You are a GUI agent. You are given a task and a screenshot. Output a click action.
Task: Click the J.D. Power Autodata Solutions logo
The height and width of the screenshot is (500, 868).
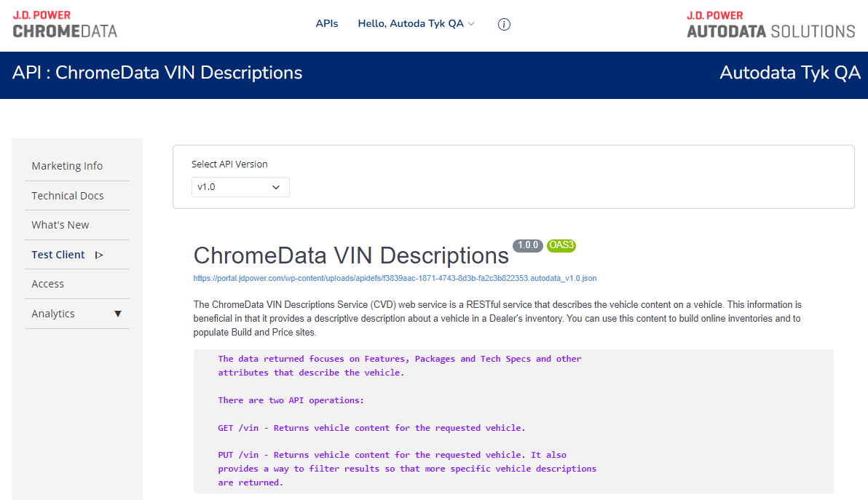coord(770,25)
